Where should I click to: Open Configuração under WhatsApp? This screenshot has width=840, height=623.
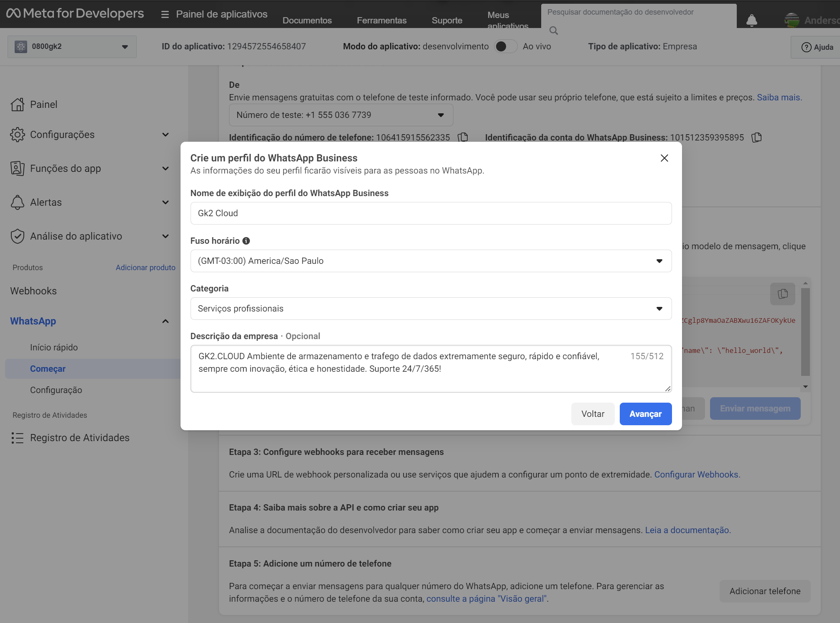coord(56,390)
